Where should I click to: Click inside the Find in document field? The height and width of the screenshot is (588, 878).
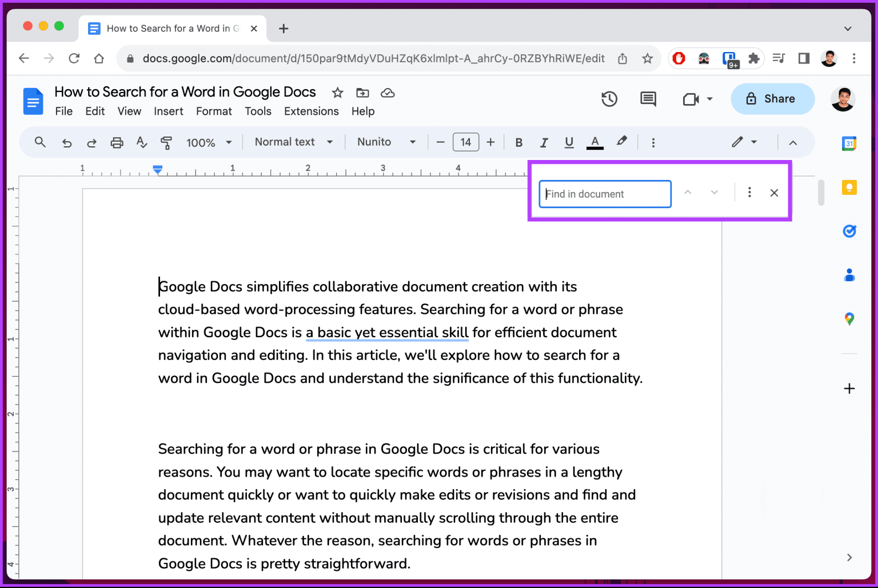[x=604, y=194]
